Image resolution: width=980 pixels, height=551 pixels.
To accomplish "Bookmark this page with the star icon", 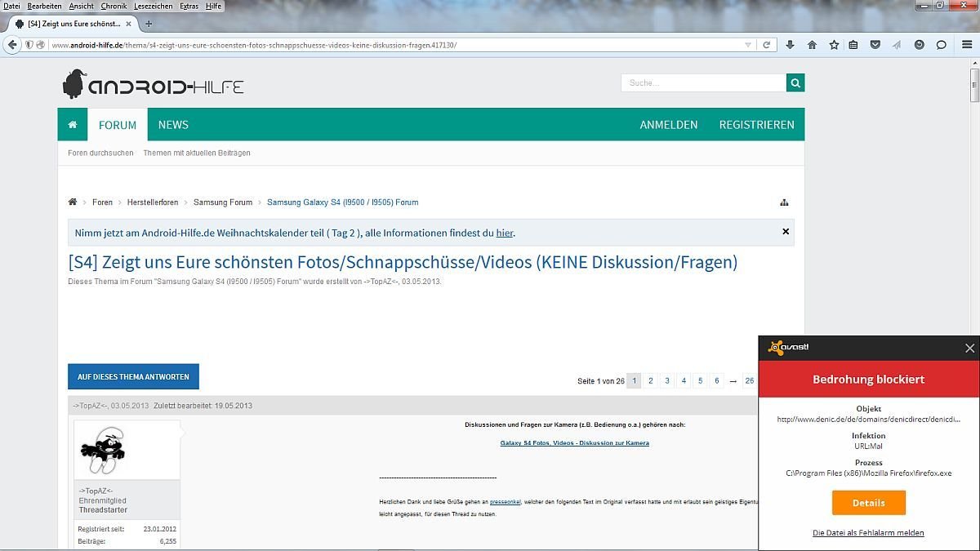I will 834,45.
